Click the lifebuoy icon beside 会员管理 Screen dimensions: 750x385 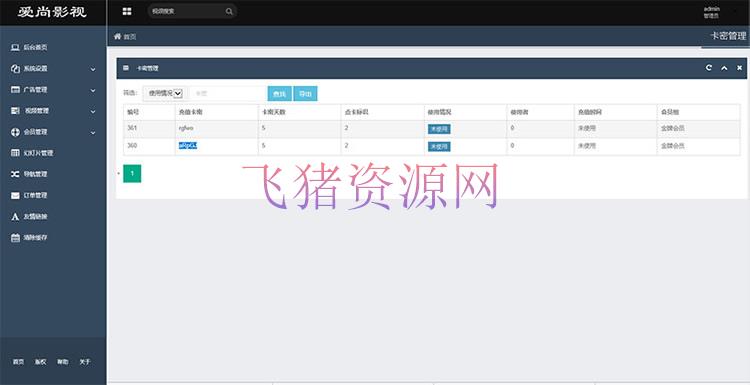(x=15, y=132)
